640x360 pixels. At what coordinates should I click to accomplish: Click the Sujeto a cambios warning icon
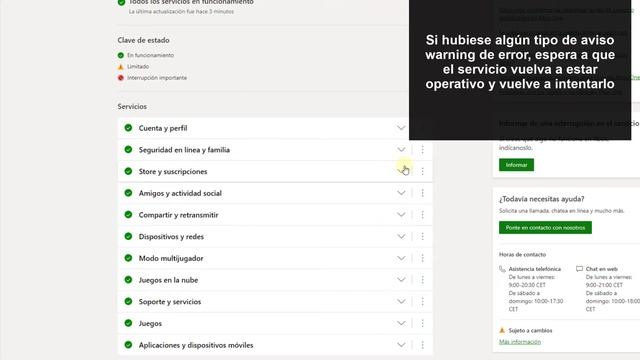(x=502, y=330)
